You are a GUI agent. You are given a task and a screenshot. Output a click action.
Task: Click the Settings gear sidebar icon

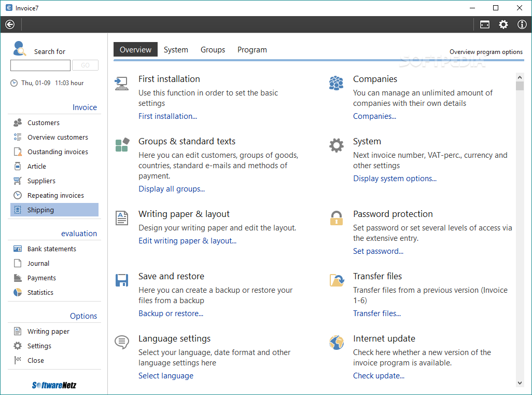18,346
